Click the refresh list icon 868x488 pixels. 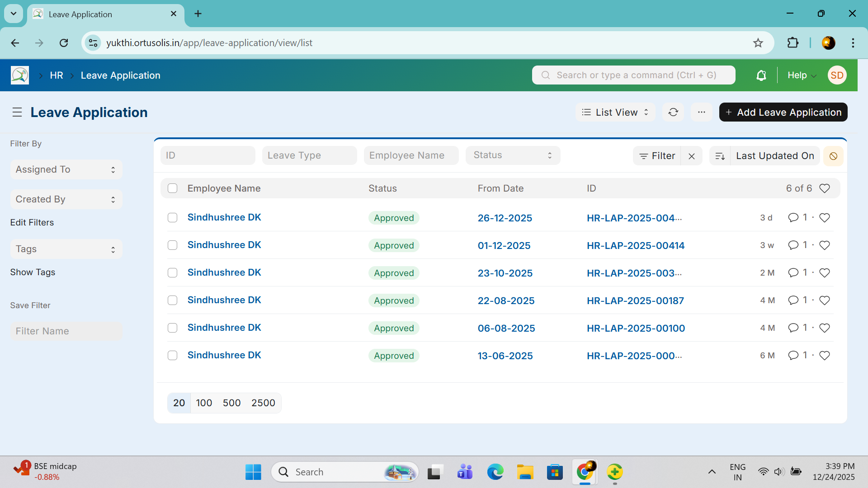[673, 112]
